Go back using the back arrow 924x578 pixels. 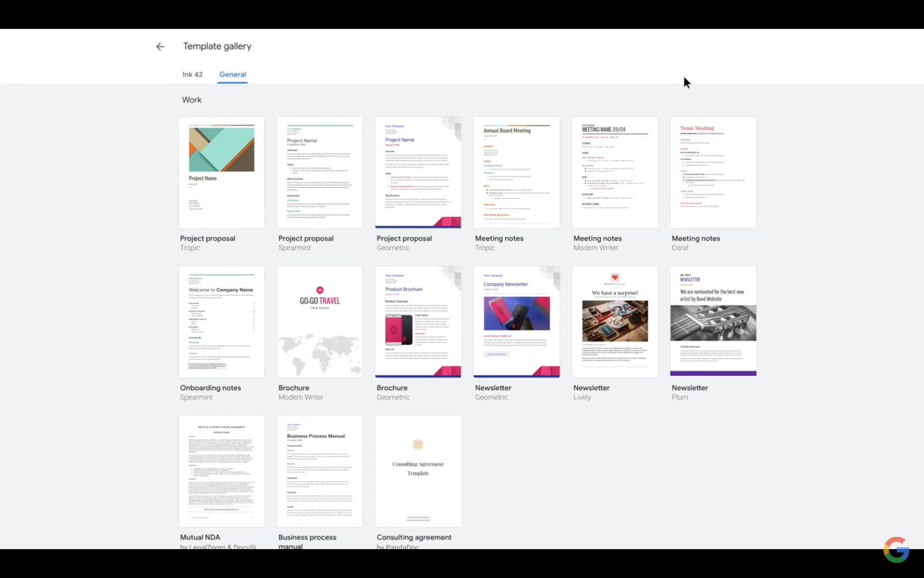tap(160, 46)
